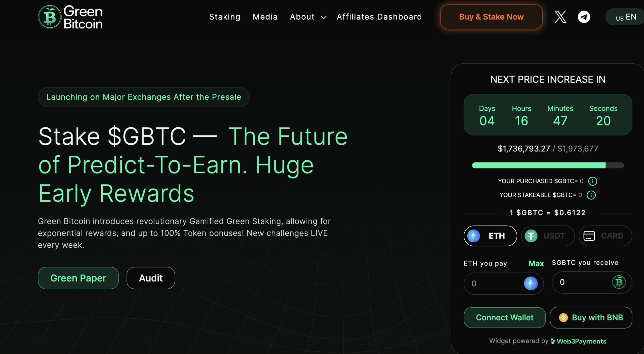644x354 pixels.
Task: Click the GBTC coin icon in receive field
Action: 619,282
